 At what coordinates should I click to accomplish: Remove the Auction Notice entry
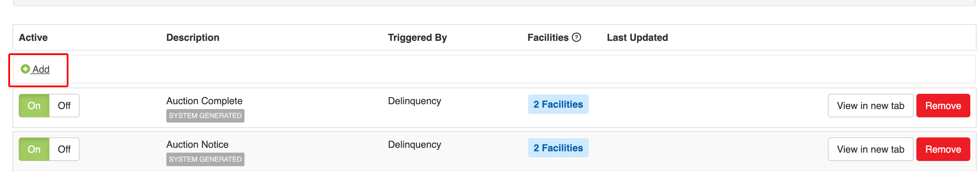tap(943, 149)
